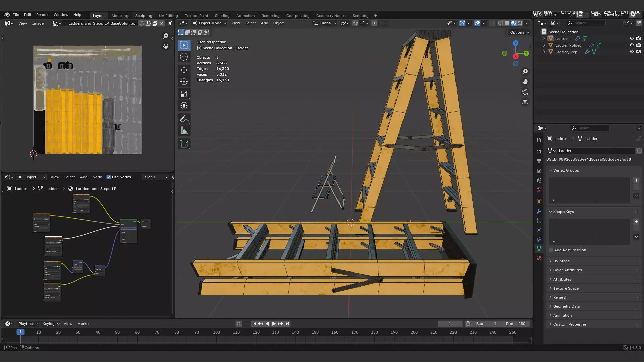The width and height of the screenshot is (644, 362).
Task: Select the Rotate tool
Action: (184, 82)
